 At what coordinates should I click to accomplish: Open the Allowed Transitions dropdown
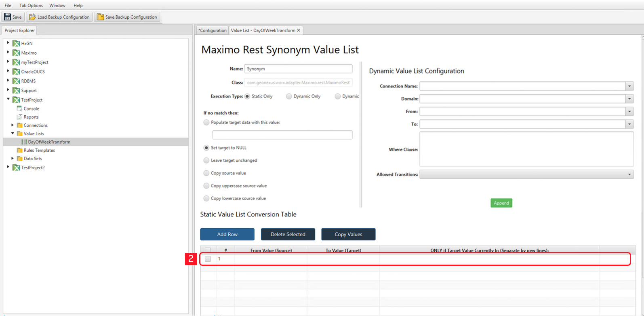pyautogui.click(x=629, y=174)
